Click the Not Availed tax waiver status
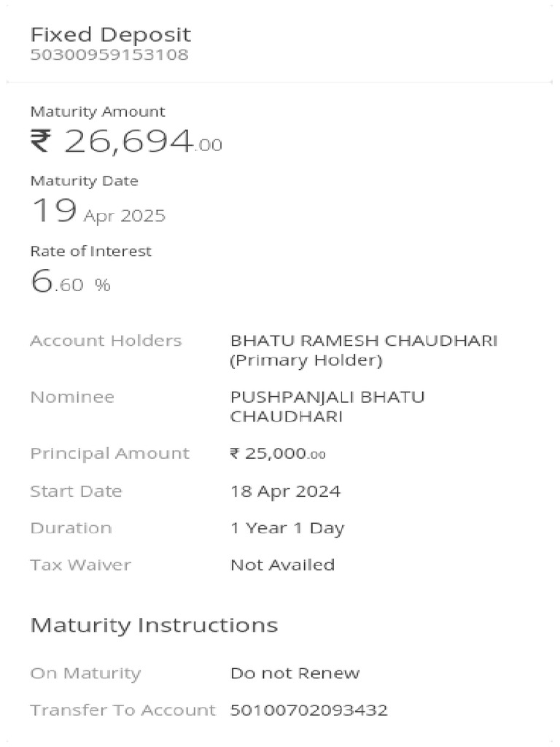The height and width of the screenshot is (747, 560). click(x=282, y=565)
